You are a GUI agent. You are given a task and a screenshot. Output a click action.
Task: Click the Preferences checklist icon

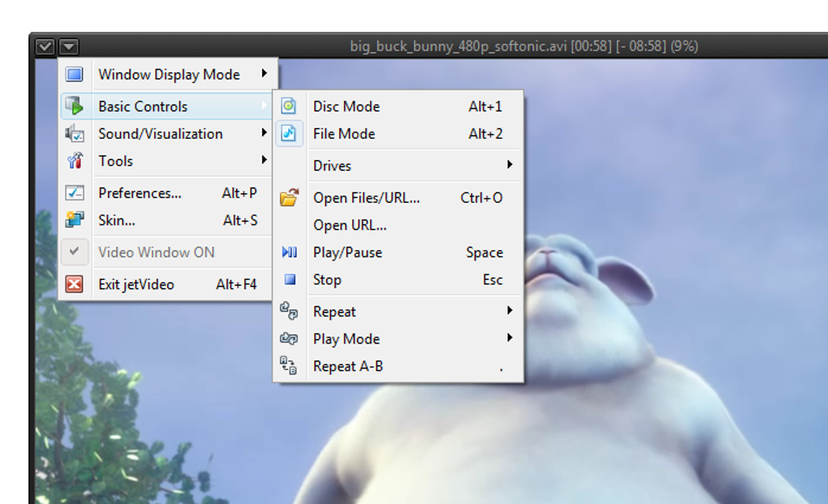pos(75,192)
